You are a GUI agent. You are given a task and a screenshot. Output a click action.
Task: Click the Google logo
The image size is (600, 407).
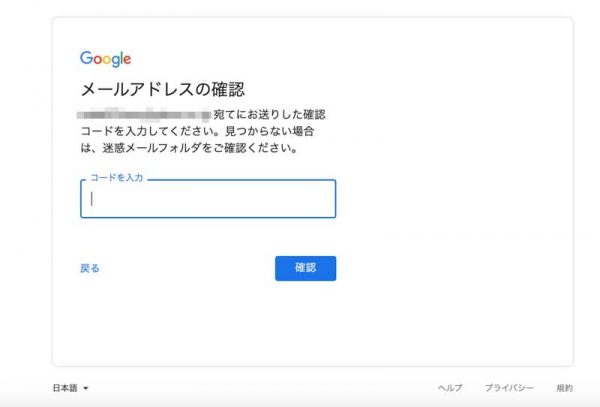(x=106, y=59)
